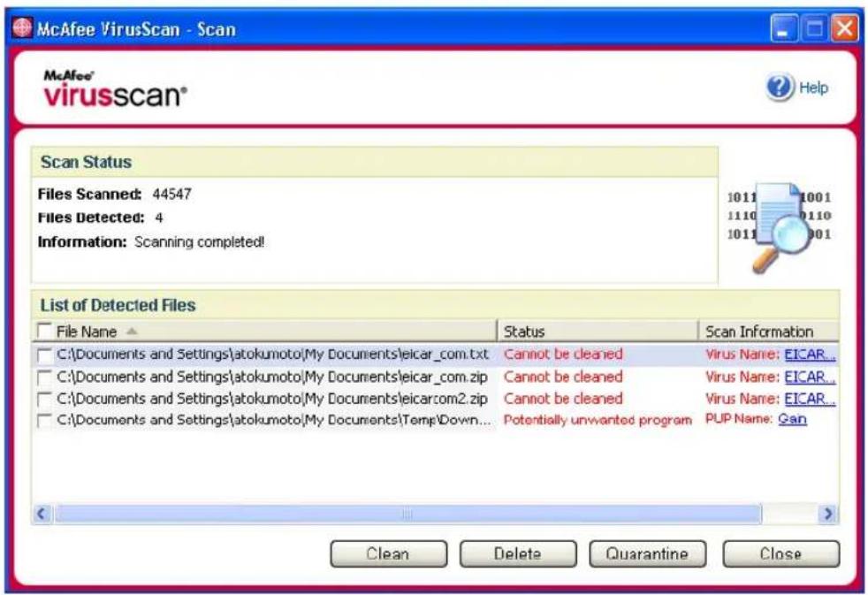Close the window with the red X
The image size is (868, 595).
tap(845, 28)
